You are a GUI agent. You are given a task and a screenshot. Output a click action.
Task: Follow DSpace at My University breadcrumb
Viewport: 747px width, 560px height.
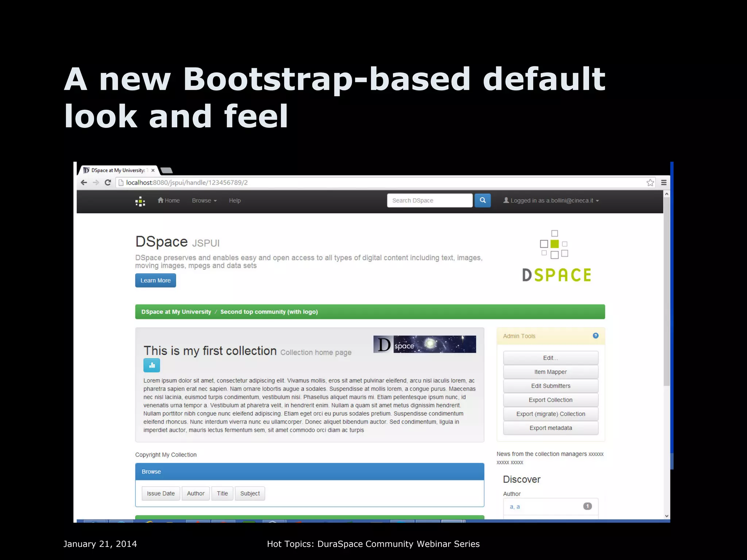176,312
